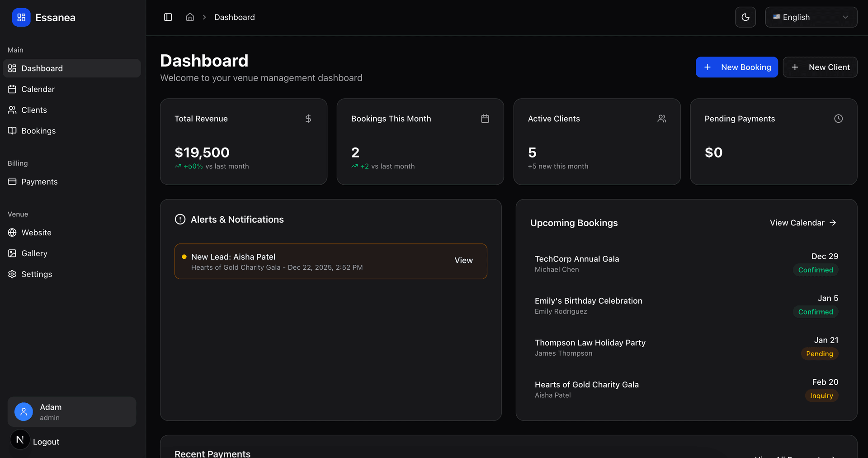
Task: Open Settings via the gear icon
Action: (12, 274)
